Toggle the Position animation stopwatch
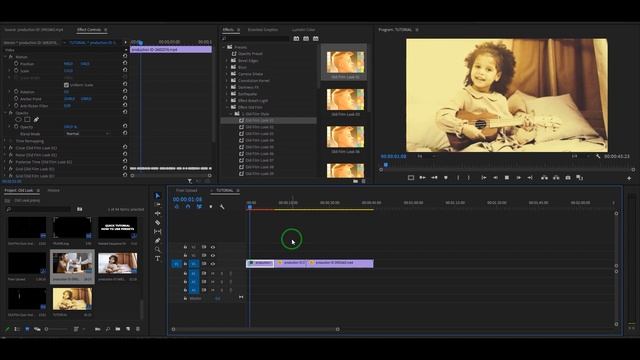640x360 pixels. coord(16,64)
